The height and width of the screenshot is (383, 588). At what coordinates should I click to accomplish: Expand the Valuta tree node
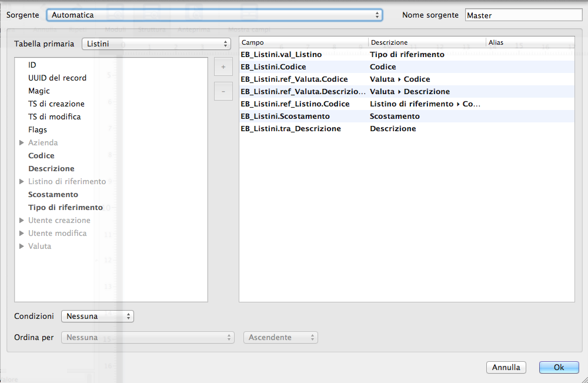tap(22, 247)
